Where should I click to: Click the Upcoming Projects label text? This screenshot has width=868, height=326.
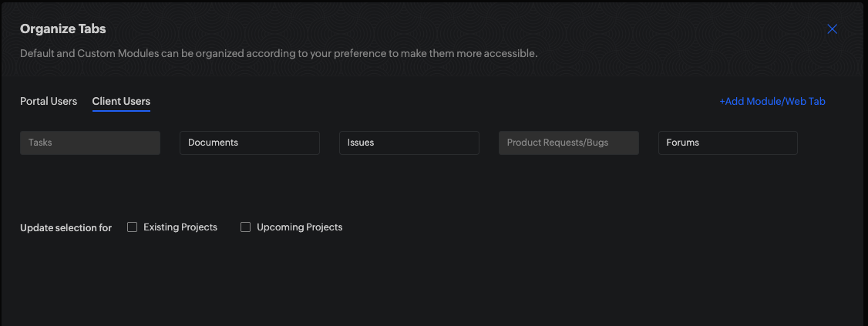[x=300, y=227]
